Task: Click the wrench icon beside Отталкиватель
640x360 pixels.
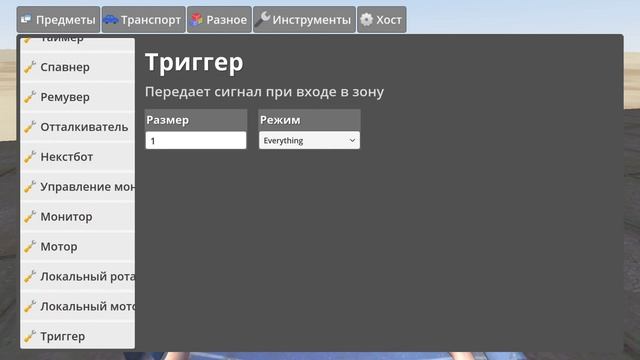Action: pos(30,127)
